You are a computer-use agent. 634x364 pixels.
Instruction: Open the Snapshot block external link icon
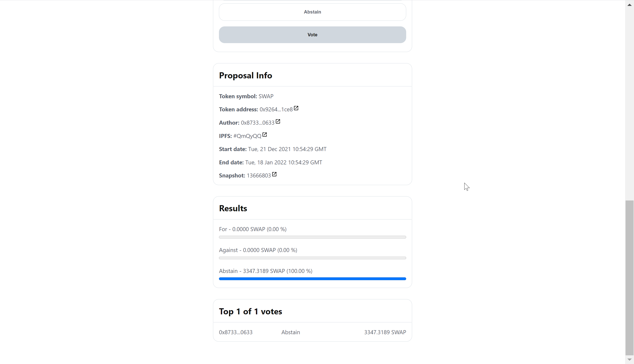274,174
